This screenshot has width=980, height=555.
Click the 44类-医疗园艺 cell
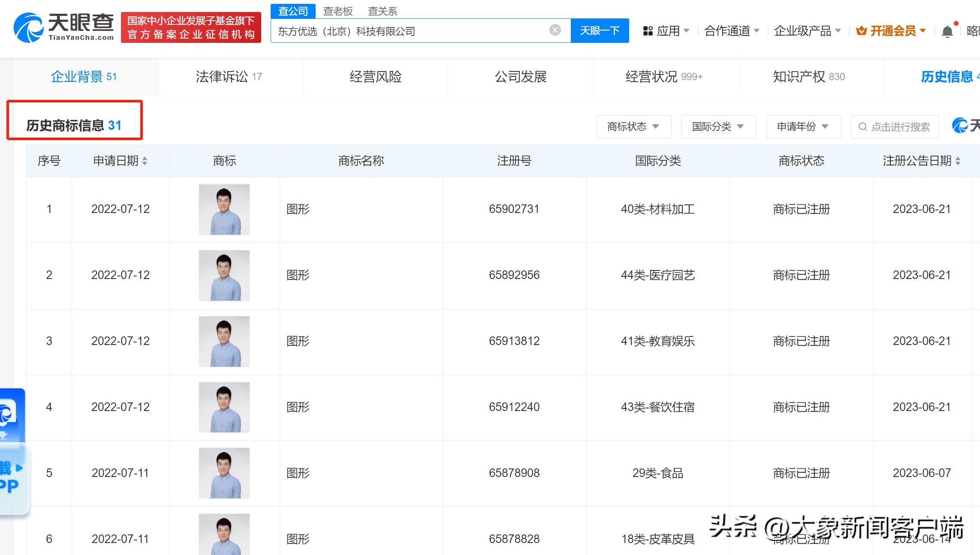pyautogui.click(x=658, y=275)
